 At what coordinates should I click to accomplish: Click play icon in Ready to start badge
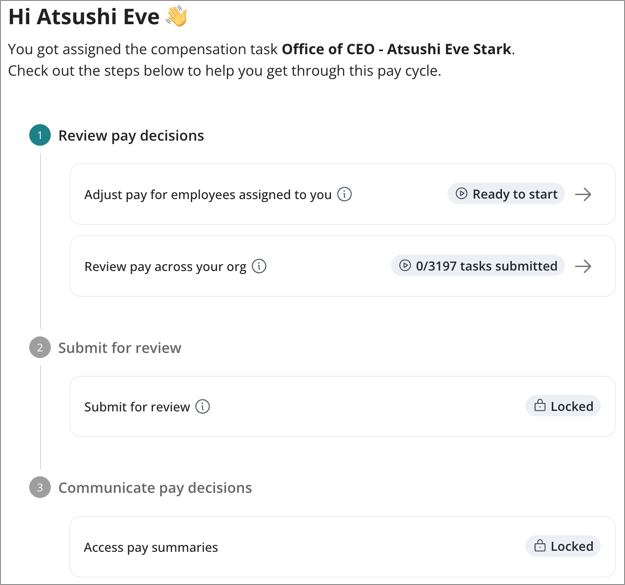click(461, 195)
